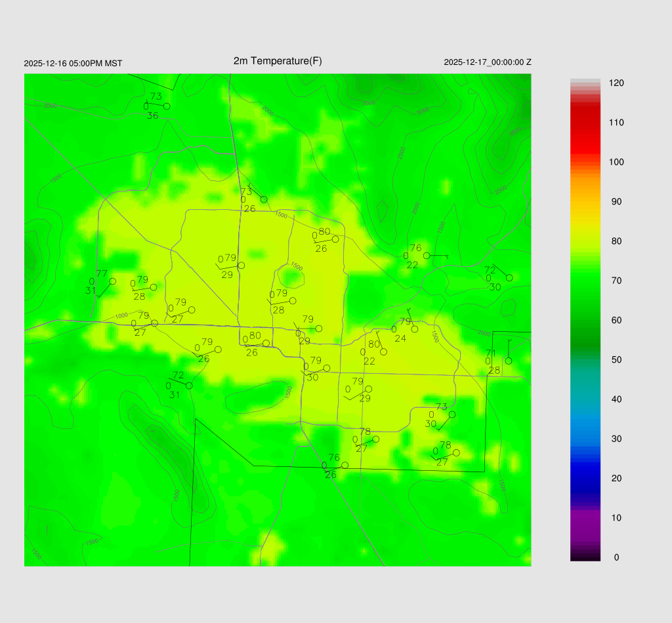Viewport: 672px width, 623px height.
Task: Select the station marker showing 77 and 31
Action: click(x=112, y=281)
